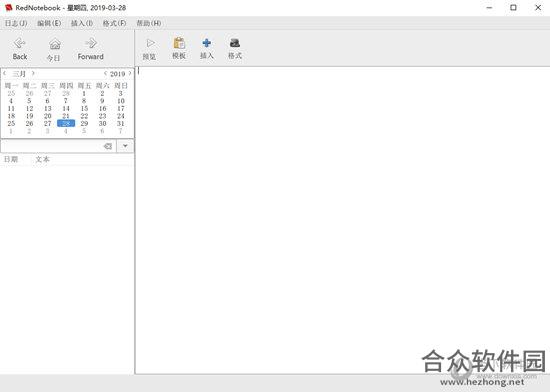This screenshot has width=550, height=392.
Task: Go to previous month in calendar
Action: tap(5, 73)
